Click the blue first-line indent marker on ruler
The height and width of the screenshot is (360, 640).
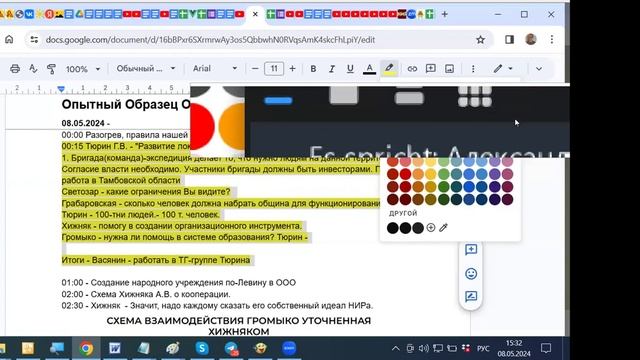pos(61,89)
